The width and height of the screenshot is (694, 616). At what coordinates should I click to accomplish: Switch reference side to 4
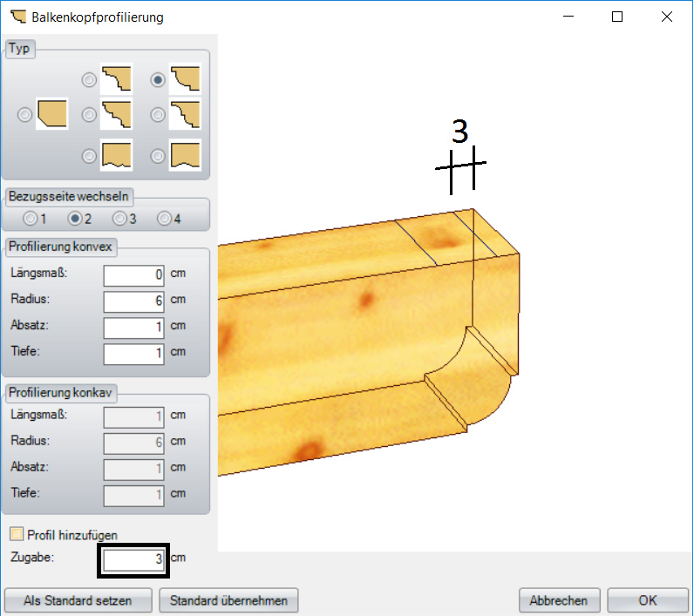click(x=164, y=219)
